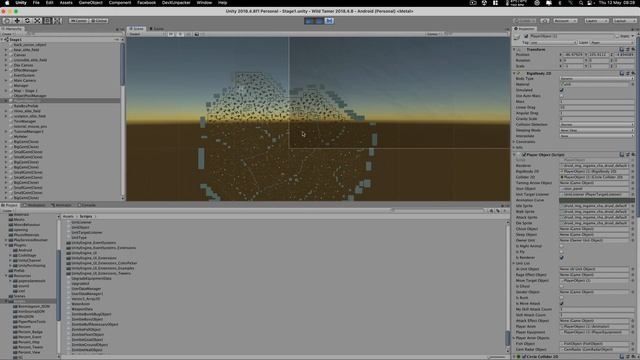The image size is (640, 360).
Task: Open the Edit menu
Action: point(49,3)
